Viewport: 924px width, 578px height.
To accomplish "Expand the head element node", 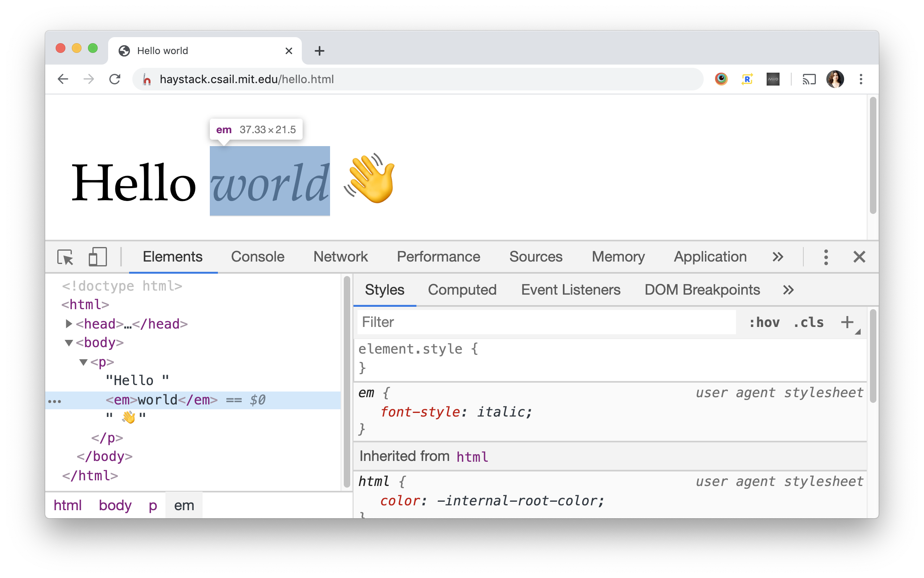I will click(x=69, y=324).
